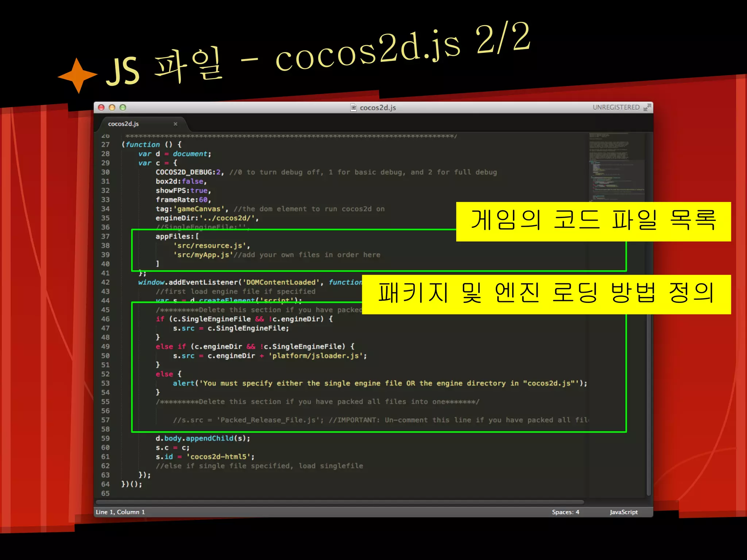Image resolution: width=747 pixels, height=560 pixels.
Task: Click the minimap code overview
Action: click(616, 167)
